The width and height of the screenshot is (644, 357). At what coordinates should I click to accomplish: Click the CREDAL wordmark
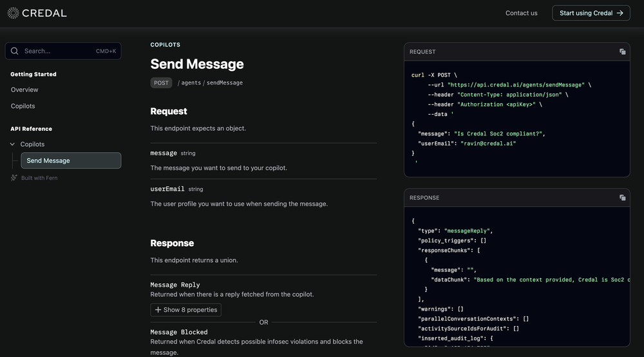point(44,13)
